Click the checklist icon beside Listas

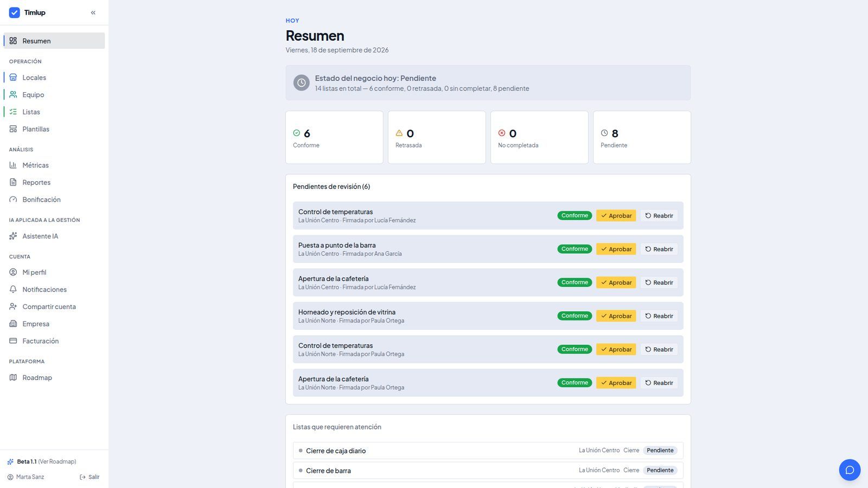coord(13,112)
